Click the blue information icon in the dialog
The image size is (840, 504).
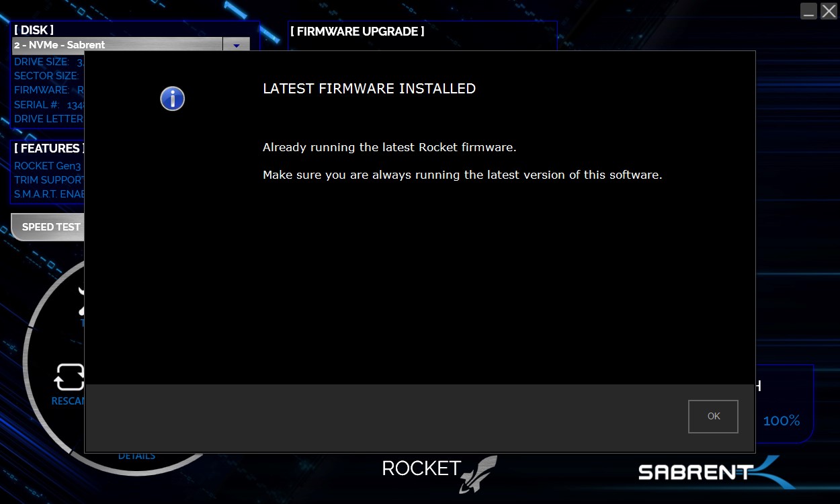click(172, 99)
